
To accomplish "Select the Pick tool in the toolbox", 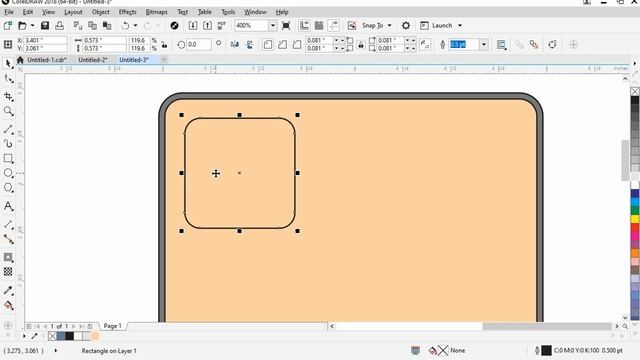I will 8,63.
